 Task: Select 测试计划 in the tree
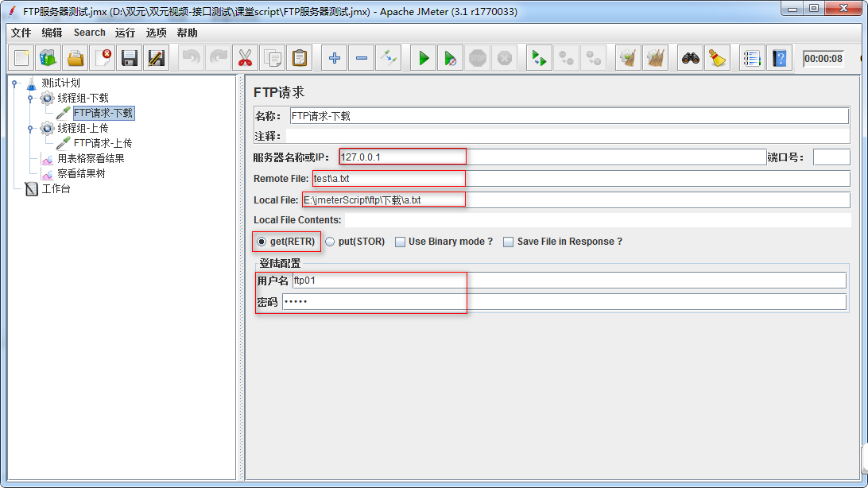61,83
